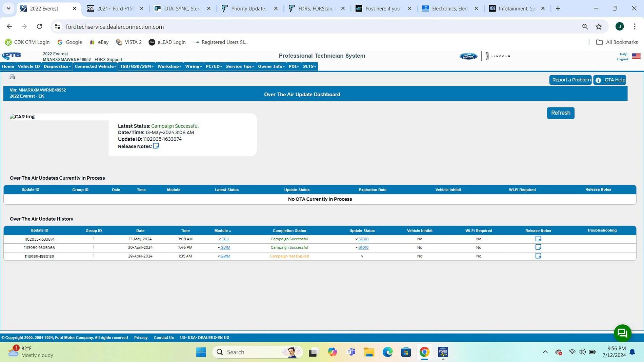
Task: Expand the Wiring dropdown menu
Action: [193, 66]
